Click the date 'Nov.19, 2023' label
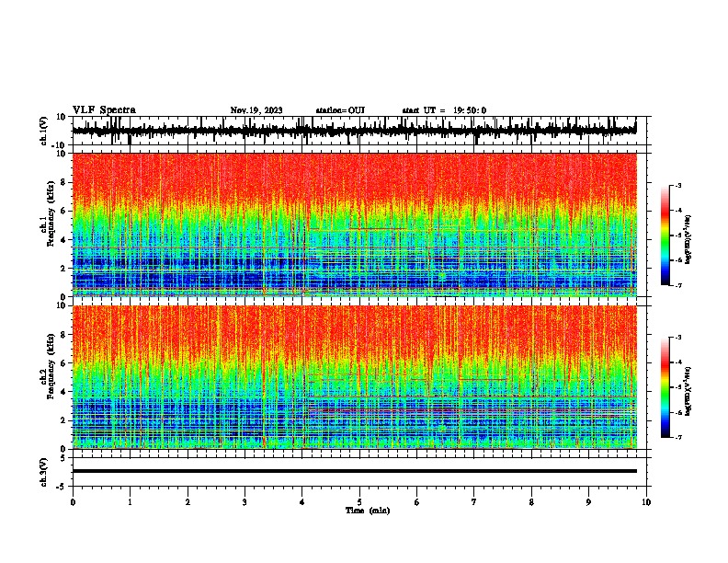 (256, 110)
